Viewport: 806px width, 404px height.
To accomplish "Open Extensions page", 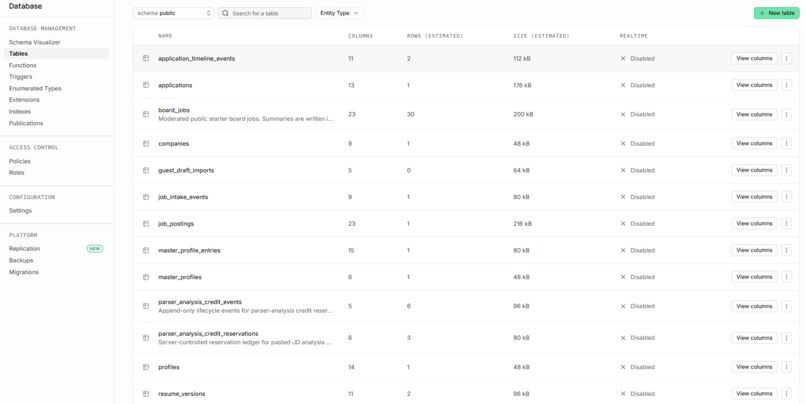I will coord(24,100).
